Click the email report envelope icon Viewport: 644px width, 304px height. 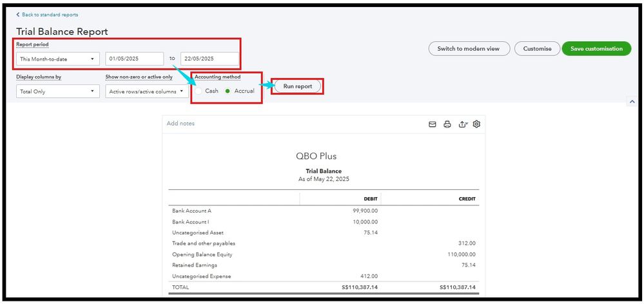pos(433,124)
